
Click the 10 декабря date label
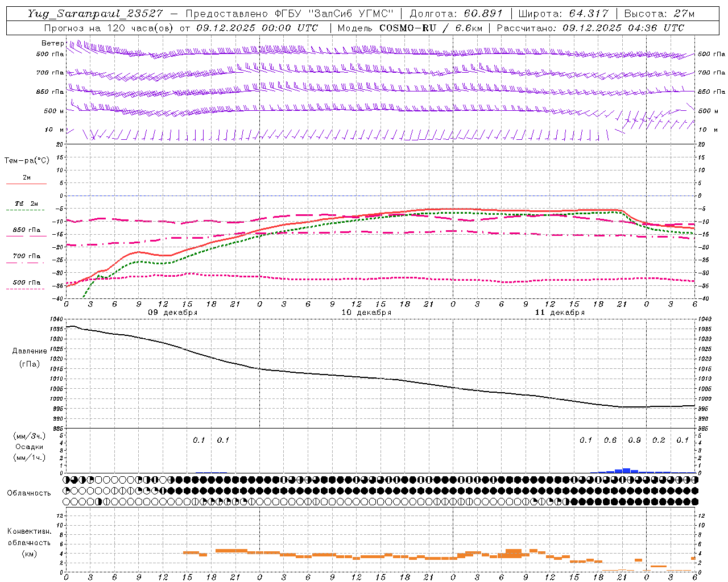(x=366, y=313)
